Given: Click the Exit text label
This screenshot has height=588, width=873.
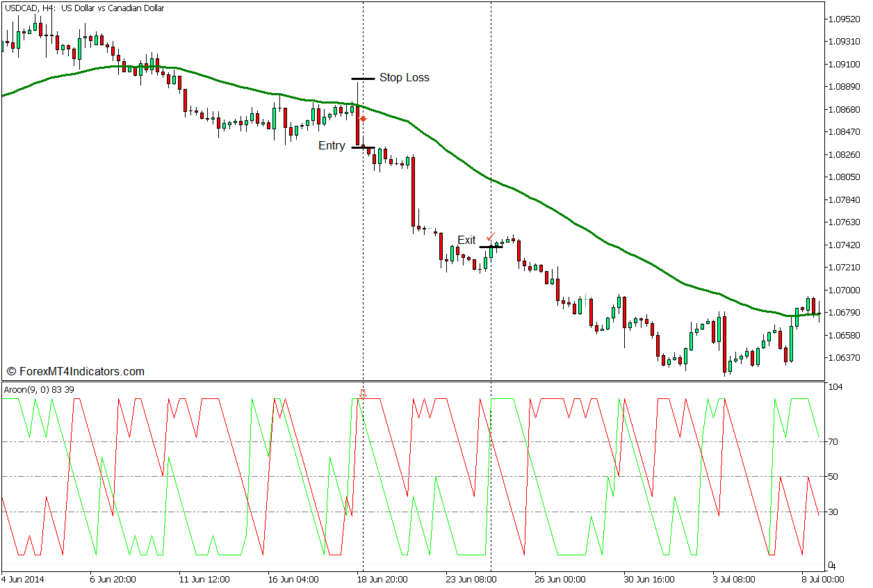Looking at the screenshot, I should [466, 240].
